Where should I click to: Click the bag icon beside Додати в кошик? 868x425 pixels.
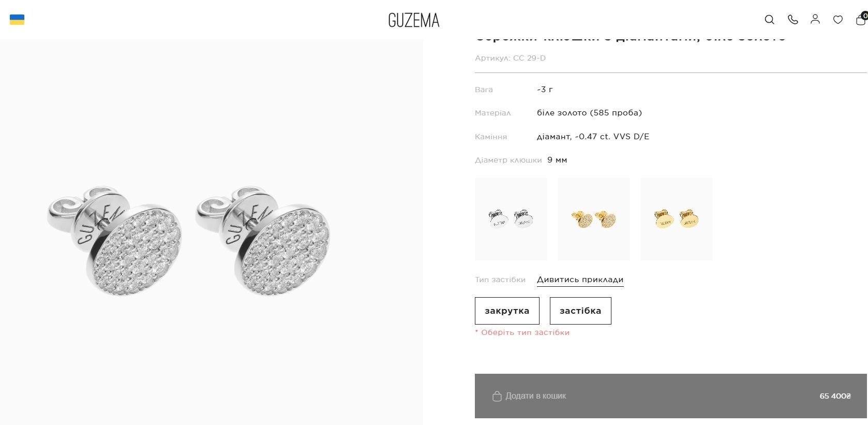pyautogui.click(x=497, y=396)
